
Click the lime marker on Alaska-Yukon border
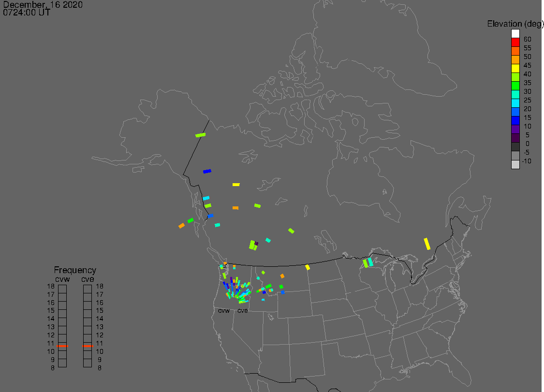201,135
